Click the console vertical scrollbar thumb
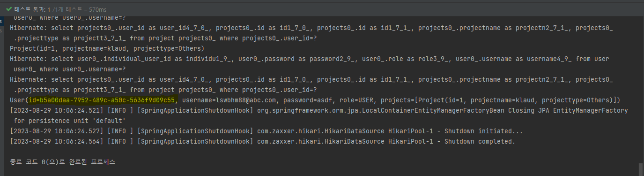 coord(640,169)
